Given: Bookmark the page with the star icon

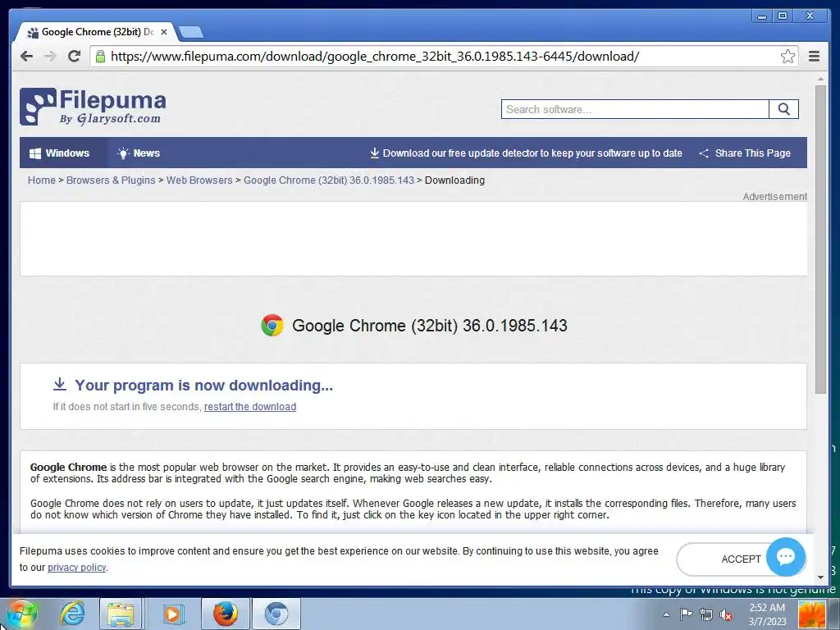Looking at the screenshot, I should pyautogui.click(x=787, y=57).
